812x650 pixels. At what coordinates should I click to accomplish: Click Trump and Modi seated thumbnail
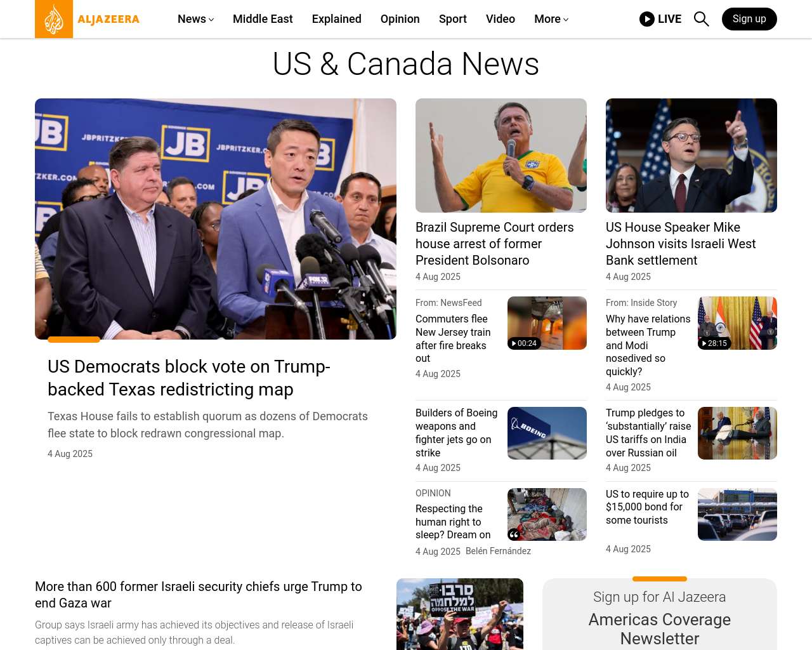tap(737, 433)
